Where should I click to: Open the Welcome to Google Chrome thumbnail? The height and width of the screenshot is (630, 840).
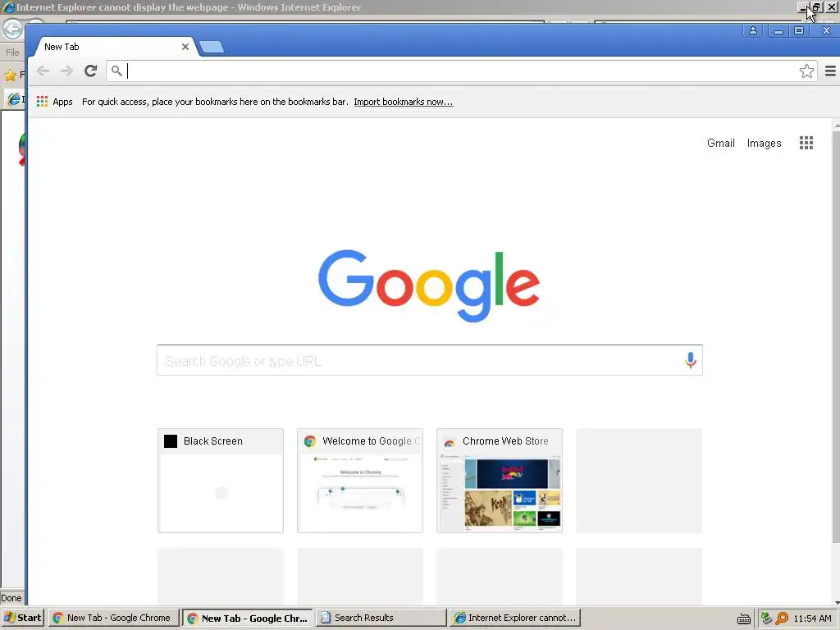(x=360, y=481)
